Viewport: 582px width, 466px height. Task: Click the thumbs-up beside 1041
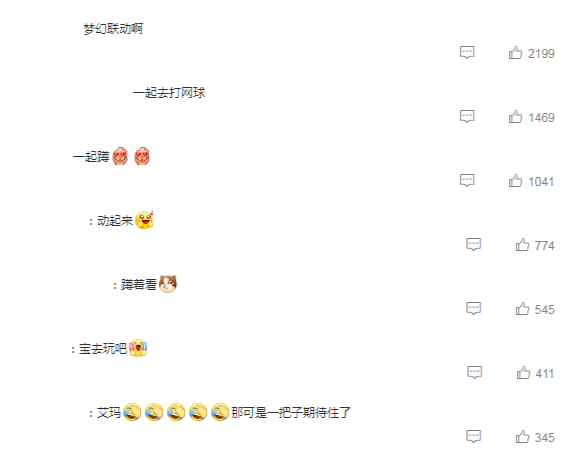515,180
